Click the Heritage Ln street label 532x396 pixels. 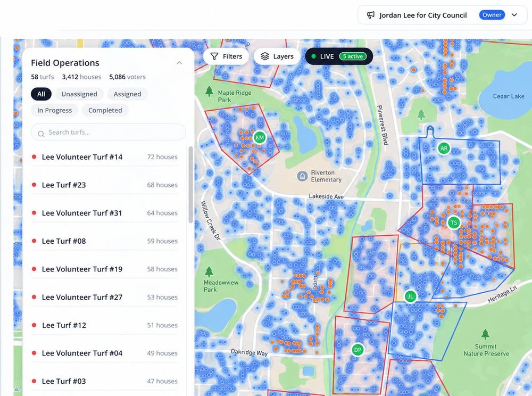pyautogui.click(x=502, y=294)
